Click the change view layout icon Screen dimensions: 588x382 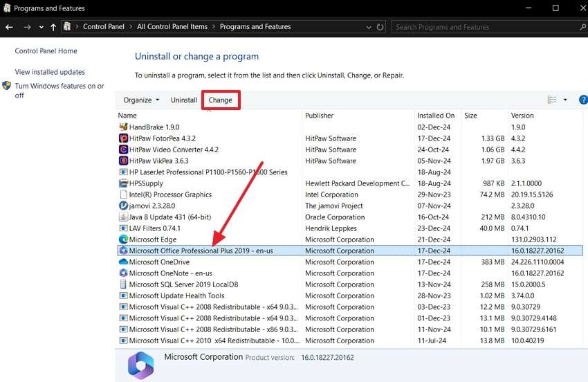552,100
